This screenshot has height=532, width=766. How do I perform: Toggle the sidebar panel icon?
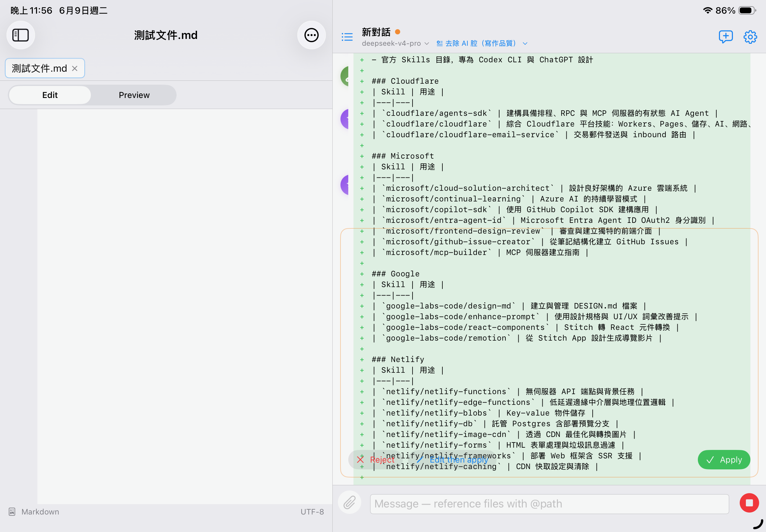pos(21,35)
